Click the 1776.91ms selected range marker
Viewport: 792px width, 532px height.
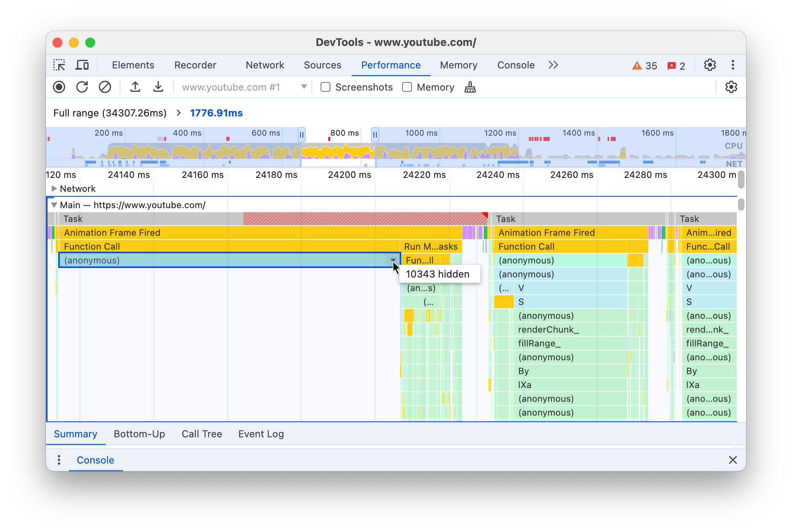click(216, 113)
